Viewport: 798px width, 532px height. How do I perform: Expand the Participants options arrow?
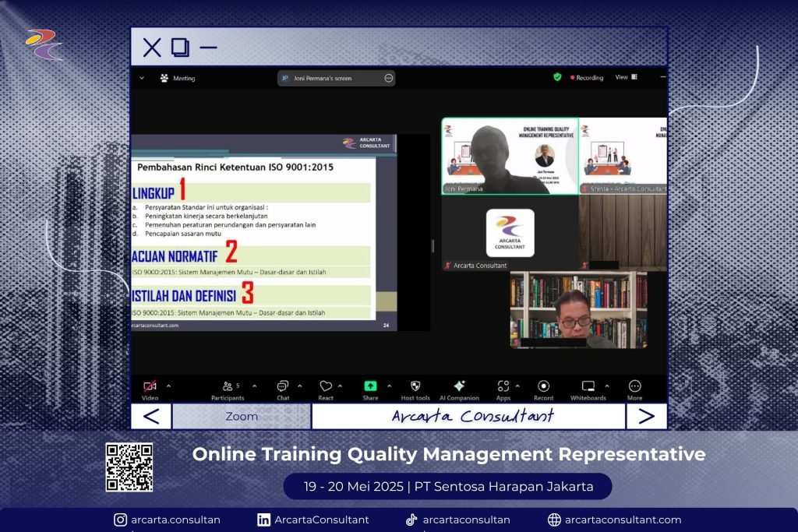click(x=256, y=386)
